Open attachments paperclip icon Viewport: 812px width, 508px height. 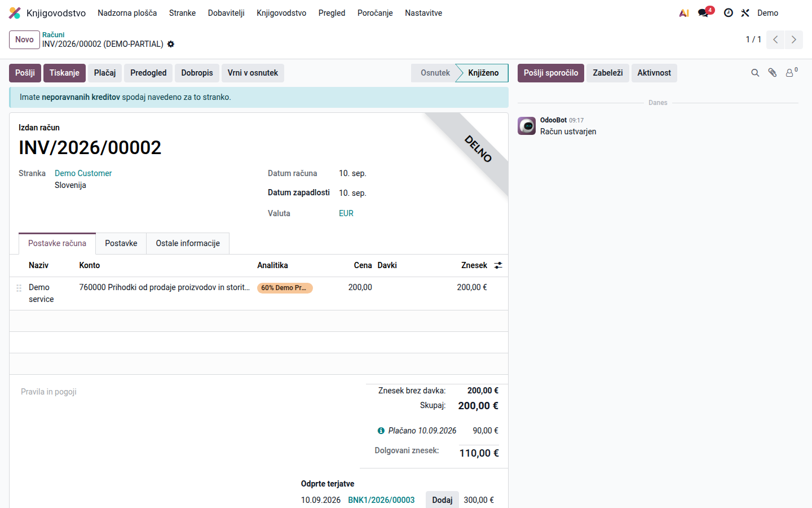tap(773, 73)
